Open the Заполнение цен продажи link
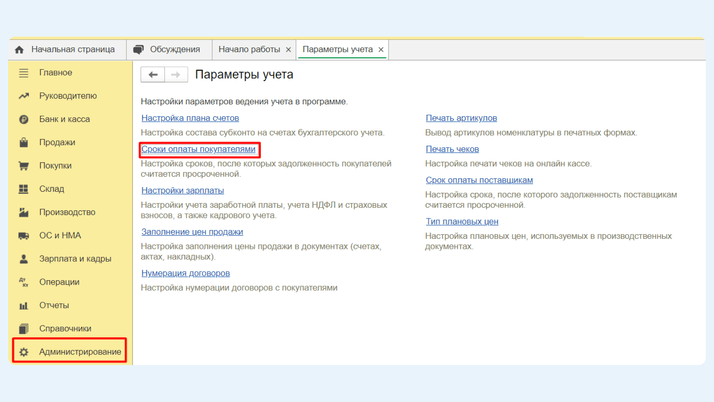This screenshot has width=714, height=402. coord(192,232)
